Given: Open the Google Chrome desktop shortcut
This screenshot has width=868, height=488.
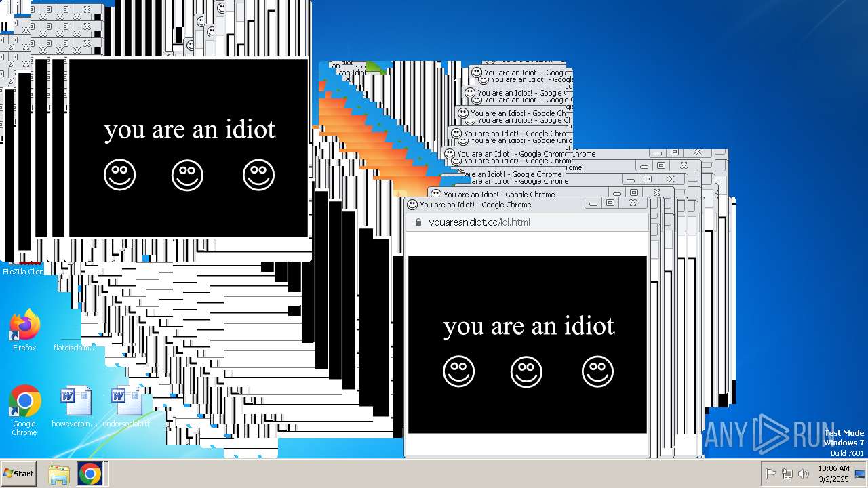Looking at the screenshot, I should click(x=24, y=411).
